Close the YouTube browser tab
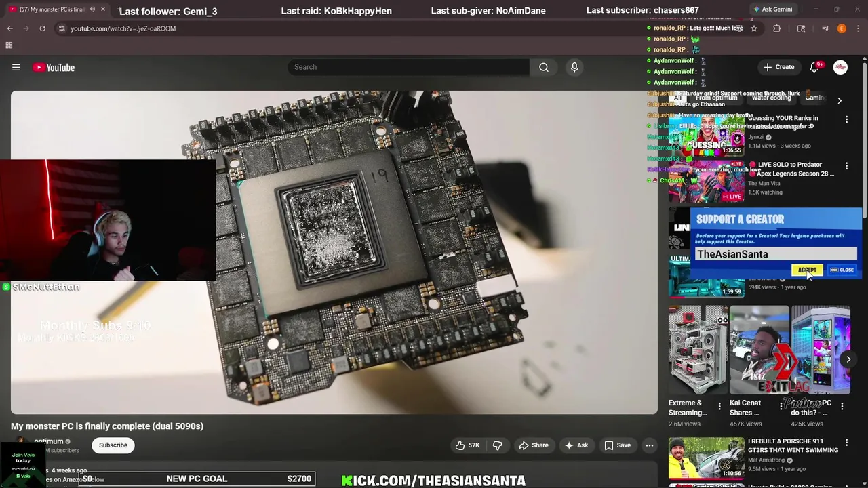868x488 pixels. [103, 9]
